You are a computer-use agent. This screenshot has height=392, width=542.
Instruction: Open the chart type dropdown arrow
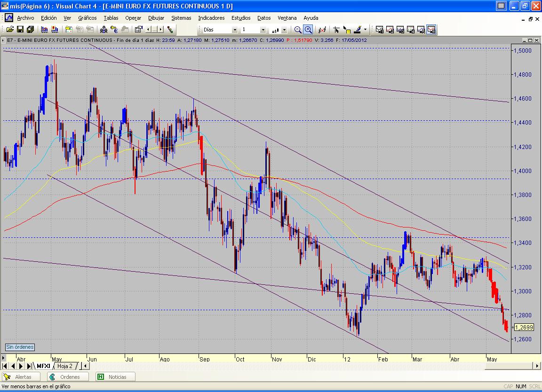point(284,30)
